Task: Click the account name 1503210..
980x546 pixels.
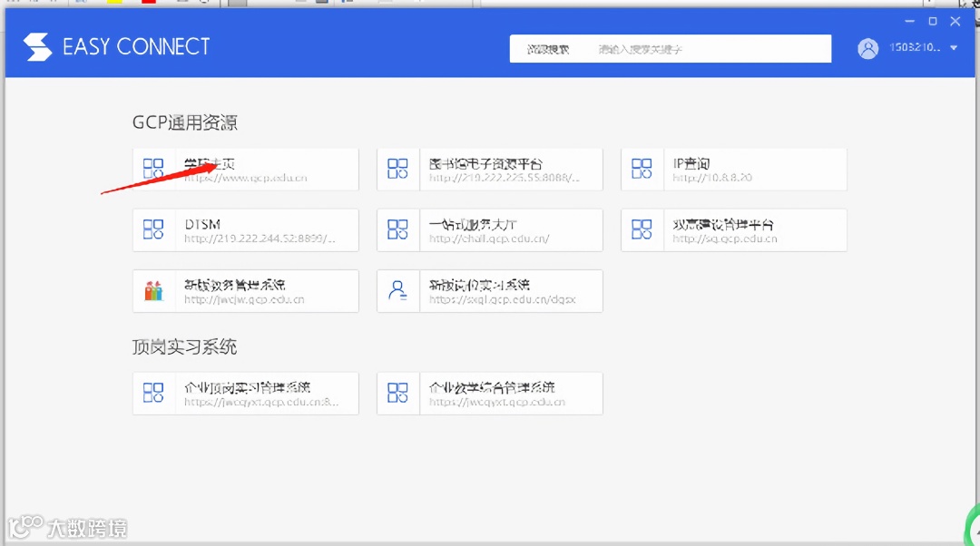Action: point(915,47)
